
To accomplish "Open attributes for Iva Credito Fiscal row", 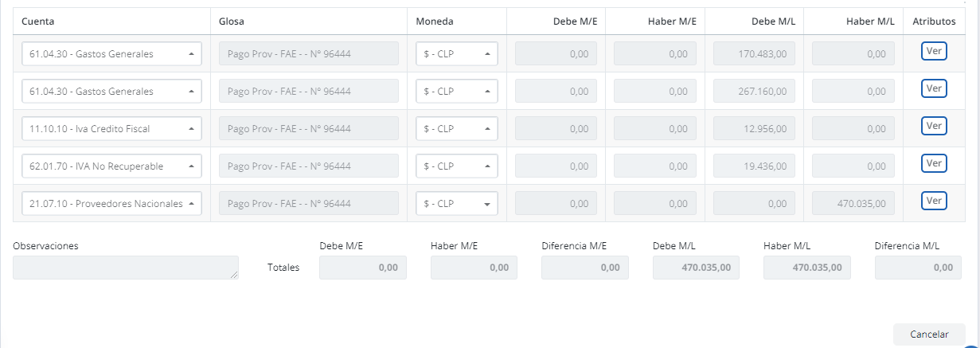I will (x=934, y=126).
